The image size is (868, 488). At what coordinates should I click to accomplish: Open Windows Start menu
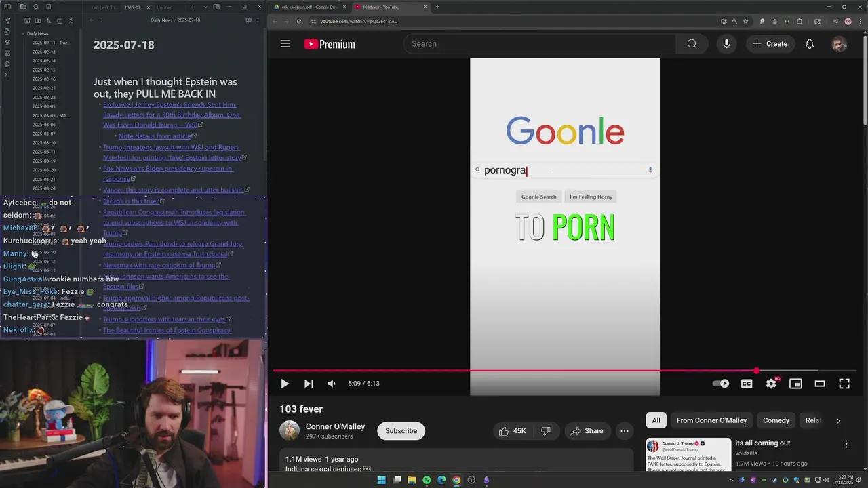tap(381, 480)
